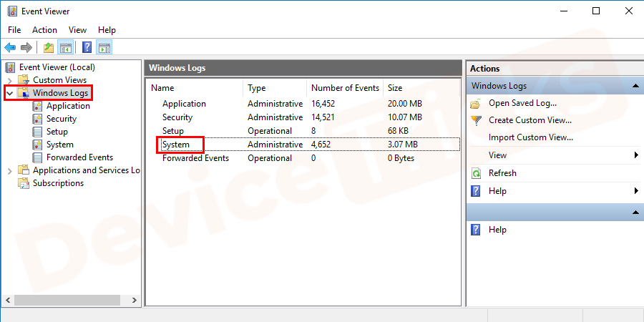Click View in the Actions pane
Screen dimensions: 644x322
pyautogui.click(x=497, y=155)
